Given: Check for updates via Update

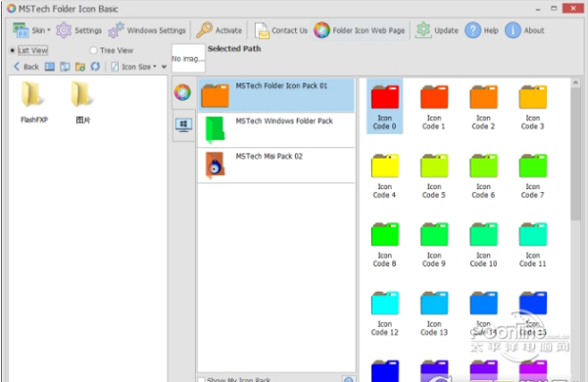Looking at the screenshot, I should coord(437,30).
